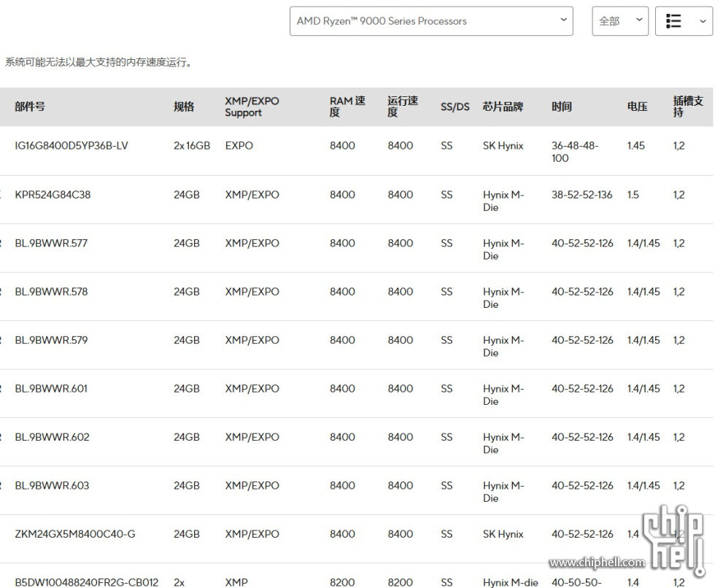Select the KPR524G84C38 row entry

tap(53, 195)
